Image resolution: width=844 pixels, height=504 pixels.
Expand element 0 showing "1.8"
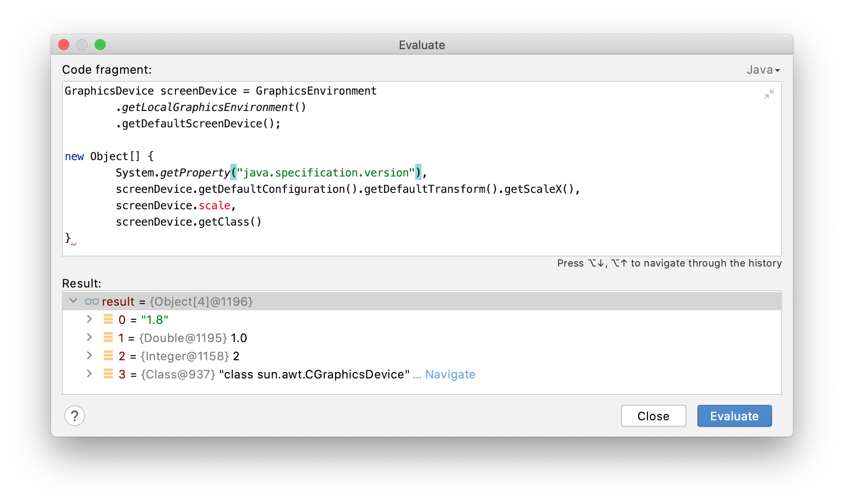point(89,319)
